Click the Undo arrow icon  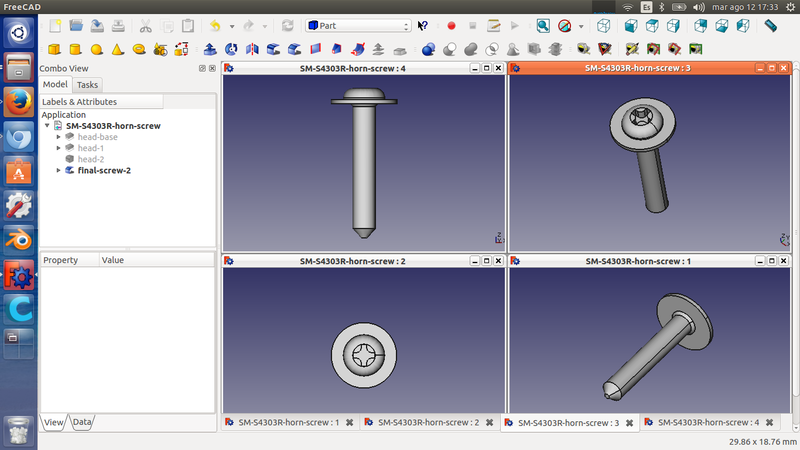click(215, 25)
